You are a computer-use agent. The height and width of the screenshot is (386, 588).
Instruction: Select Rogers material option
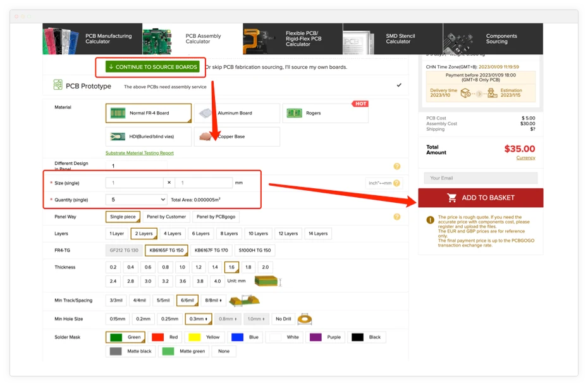(325, 113)
